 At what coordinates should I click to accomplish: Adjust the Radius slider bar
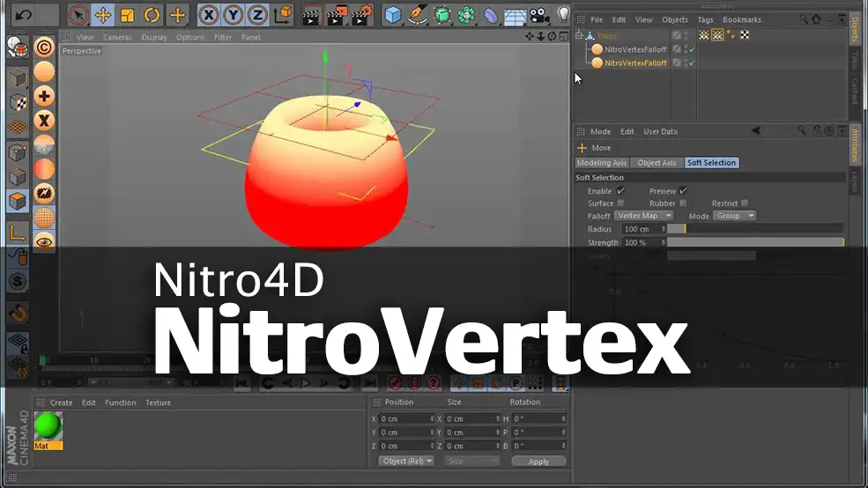tap(755, 229)
